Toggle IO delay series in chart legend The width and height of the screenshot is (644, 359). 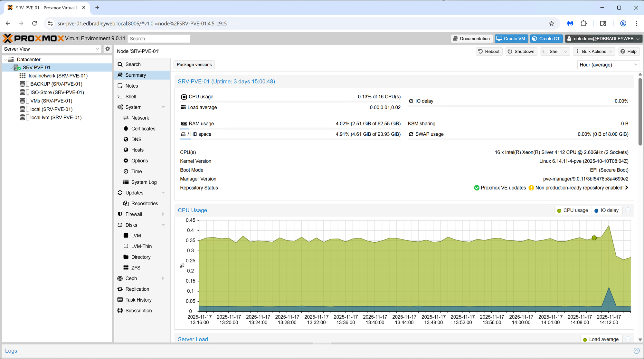click(x=607, y=210)
